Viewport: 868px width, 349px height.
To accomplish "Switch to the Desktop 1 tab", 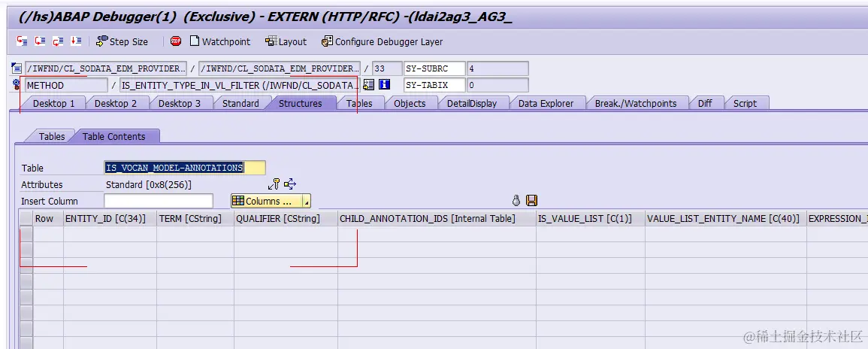I will coord(53,103).
